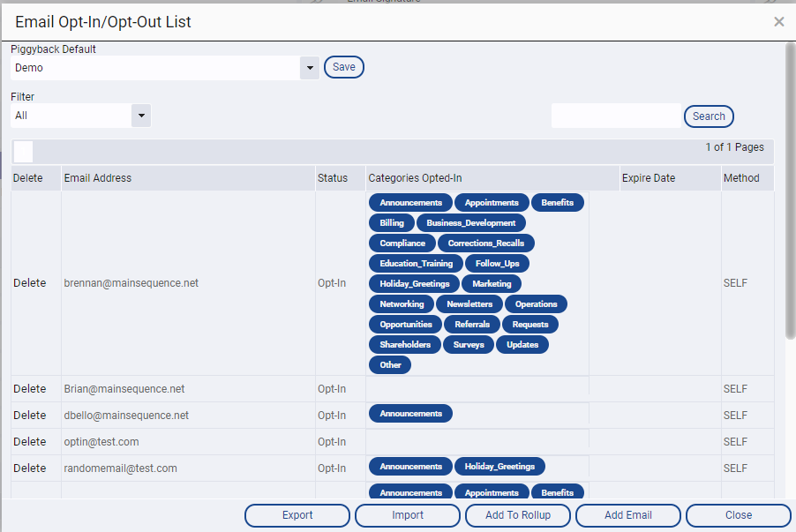Select brennan@mainsequence.net email address
The width and height of the screenshot is (796, 532).
[131, 283]
